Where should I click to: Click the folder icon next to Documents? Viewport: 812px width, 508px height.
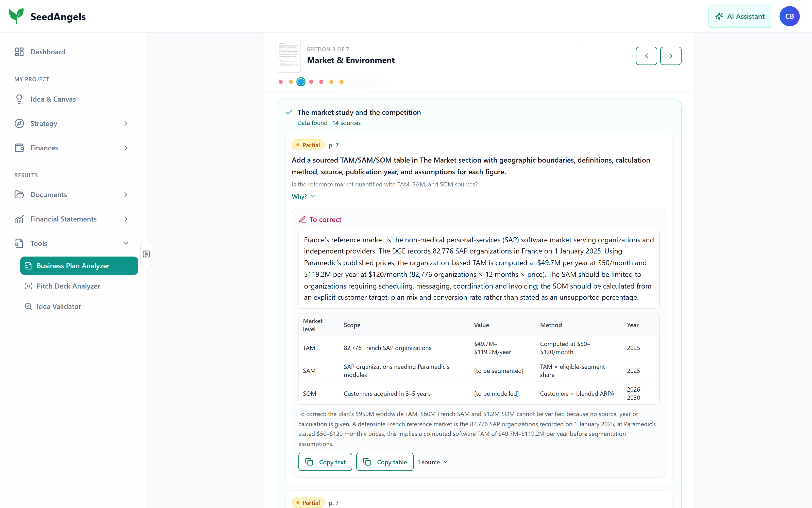(19, 195)
